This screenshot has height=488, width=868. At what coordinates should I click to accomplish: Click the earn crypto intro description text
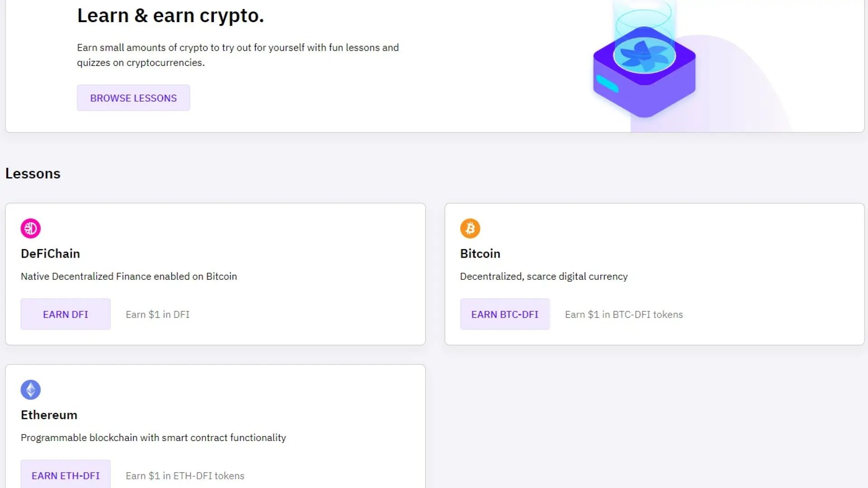[x=238, y=55]
